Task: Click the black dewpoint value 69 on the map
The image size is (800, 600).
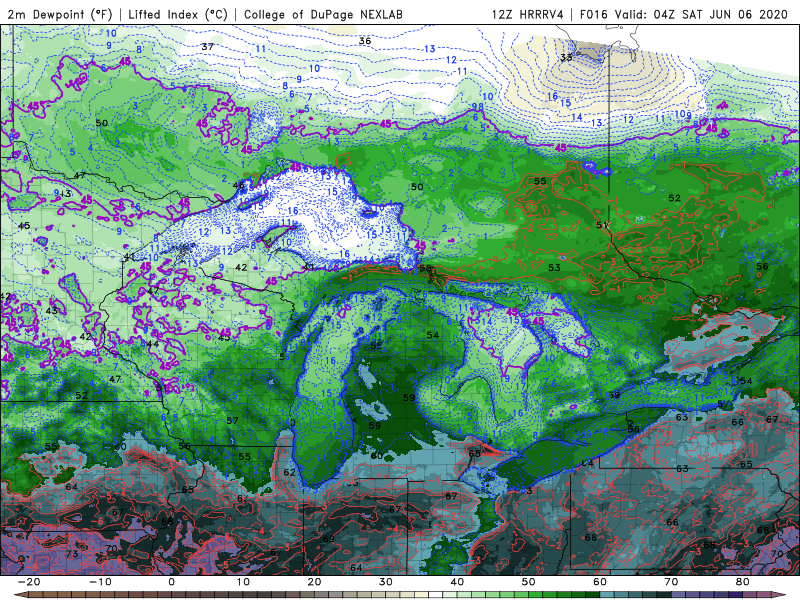Action: pos(329,539)
